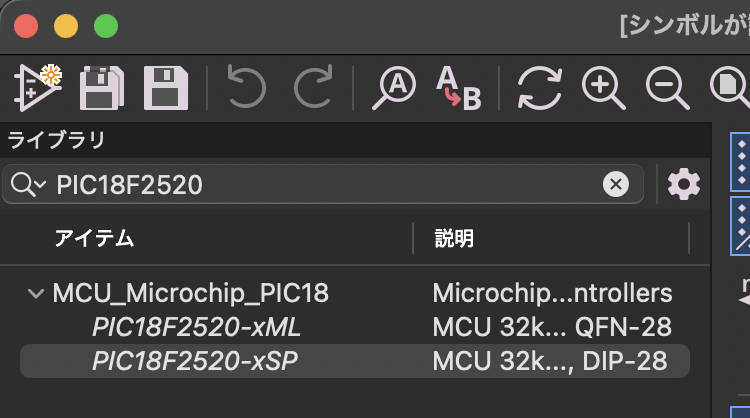Clear the PIC18F2520 search text

click(616, 184)
